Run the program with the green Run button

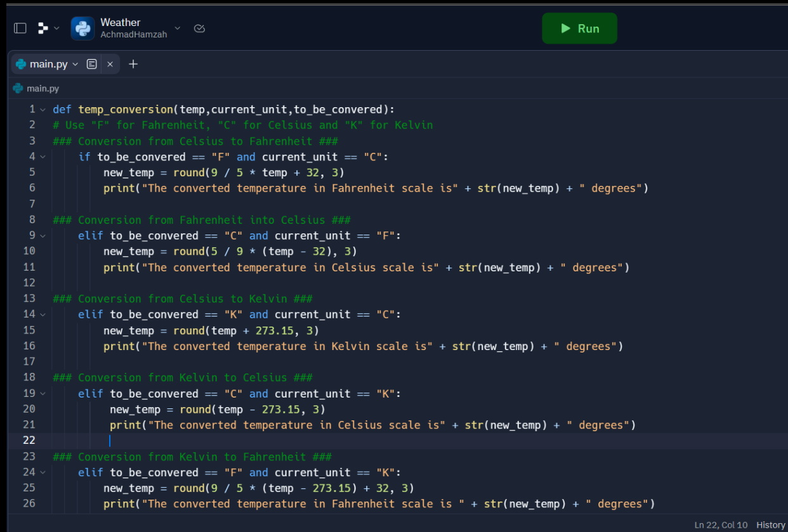tap(579, 29)
